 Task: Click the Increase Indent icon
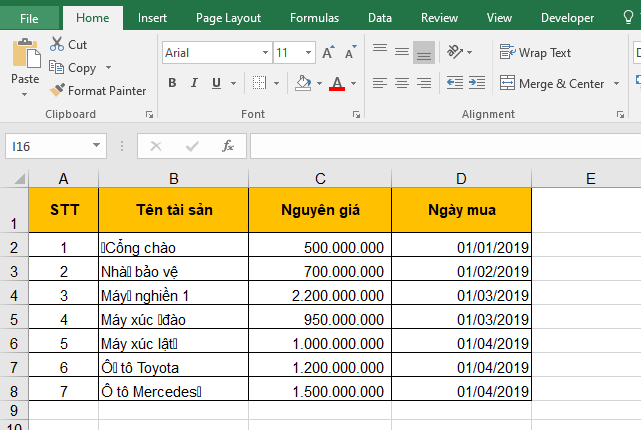(x=477, y=83)
